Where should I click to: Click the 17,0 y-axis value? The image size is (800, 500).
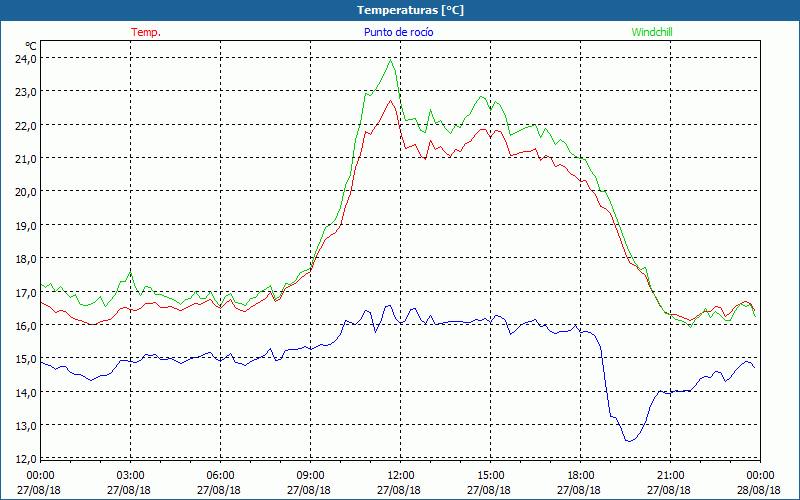26,292
